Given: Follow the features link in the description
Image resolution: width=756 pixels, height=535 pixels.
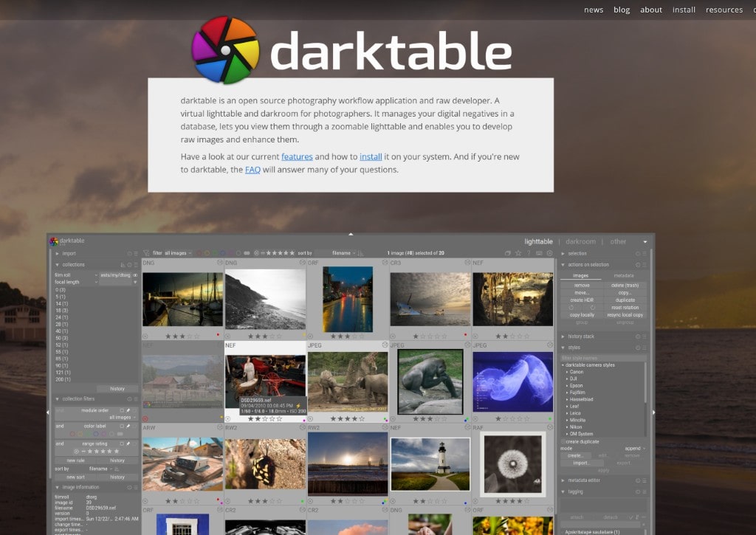Looking at the screenshot, I should coord(297,156).
